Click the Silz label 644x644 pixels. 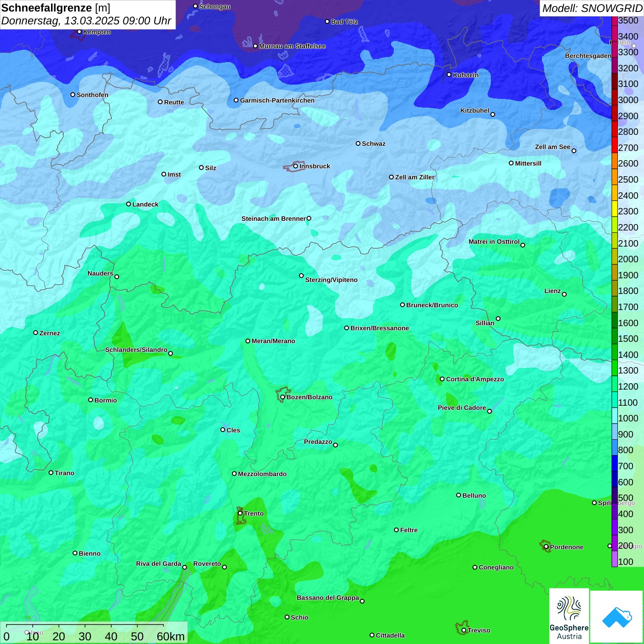[x=211, y=168]
